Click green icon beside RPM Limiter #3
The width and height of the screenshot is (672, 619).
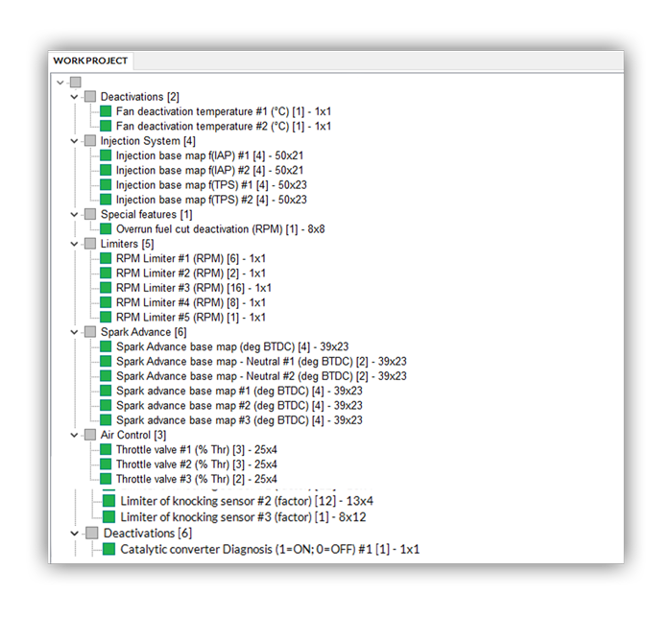click(106, 288)
